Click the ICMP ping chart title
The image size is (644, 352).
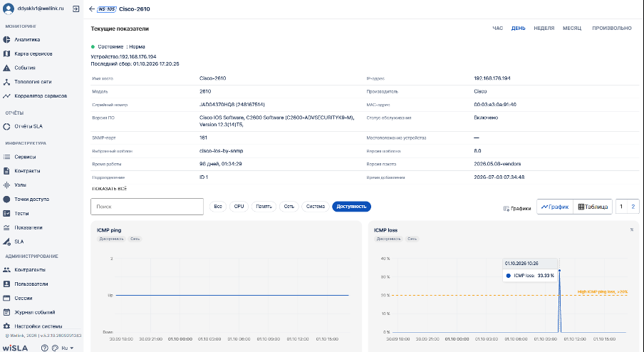click(x=109, y=230)
